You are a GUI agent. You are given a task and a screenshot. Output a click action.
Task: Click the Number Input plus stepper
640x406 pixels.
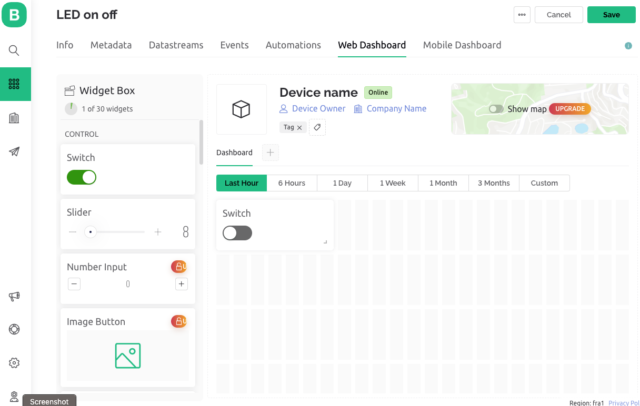[181, 284]
